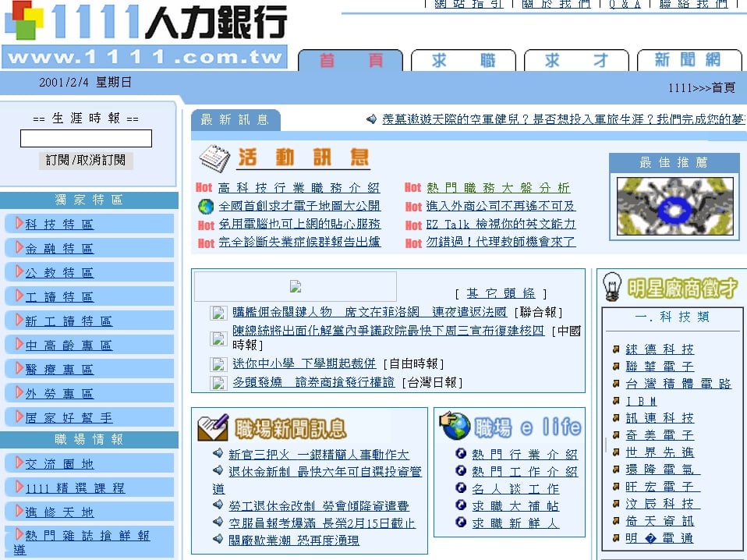Click the speaker icon by scrolling announcement
Image resolution: width=747 pixels, height=560 pixels.
point(372,119)
